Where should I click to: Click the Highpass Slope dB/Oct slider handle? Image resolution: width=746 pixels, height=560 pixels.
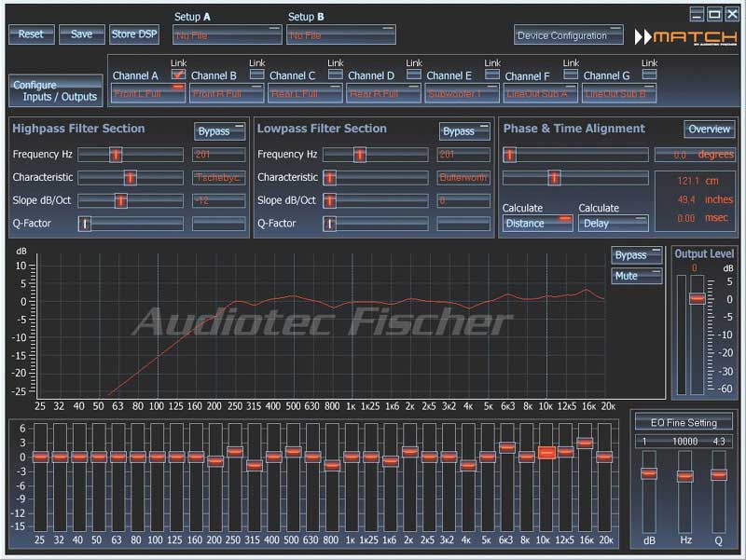point(121,200)
